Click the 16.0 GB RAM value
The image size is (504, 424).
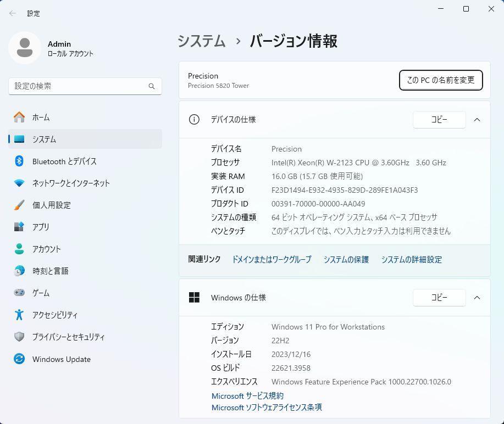(317, 176)
